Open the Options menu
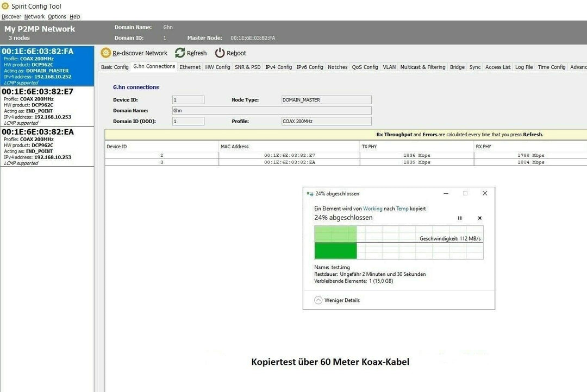This screenshot has width=587, height=392. (57, 16)
